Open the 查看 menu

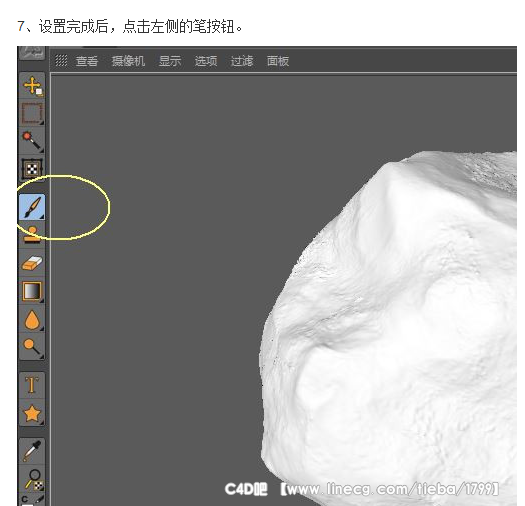click(87, 61)
